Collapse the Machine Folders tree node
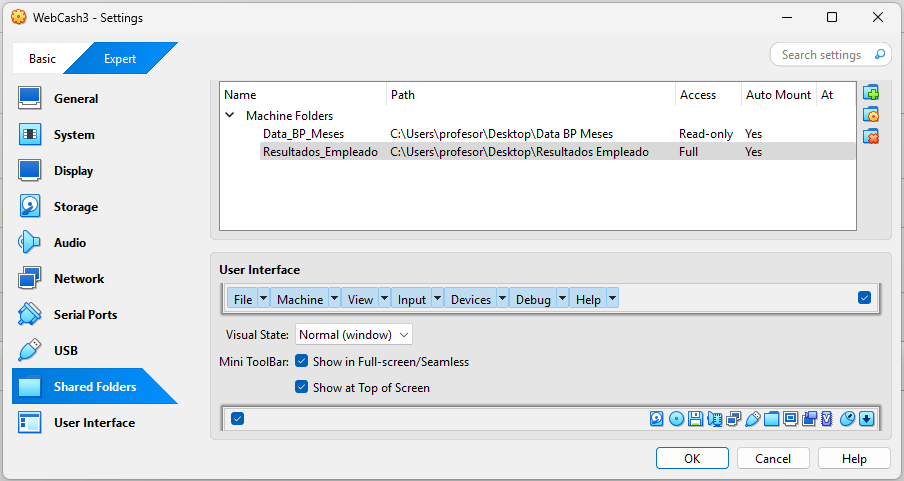 pos(229,115)
